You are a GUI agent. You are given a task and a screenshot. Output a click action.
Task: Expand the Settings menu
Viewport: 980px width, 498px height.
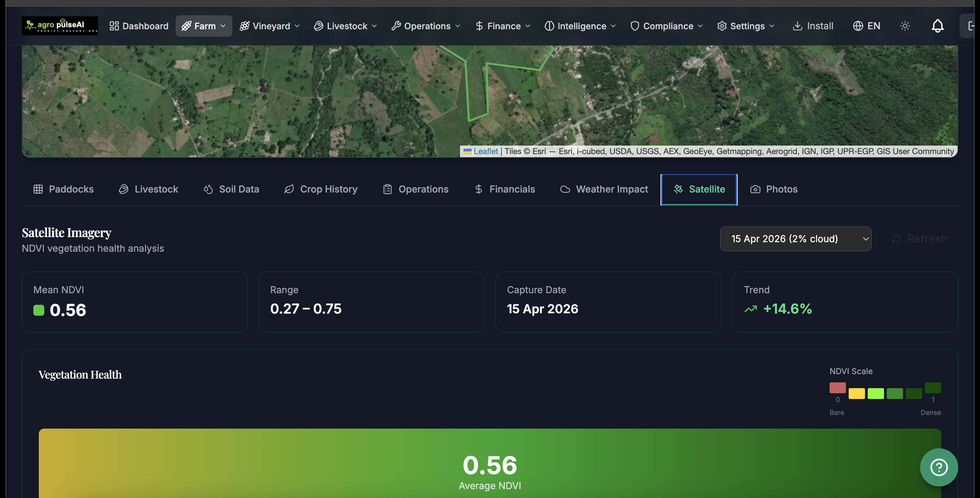[x=746, y=26]
